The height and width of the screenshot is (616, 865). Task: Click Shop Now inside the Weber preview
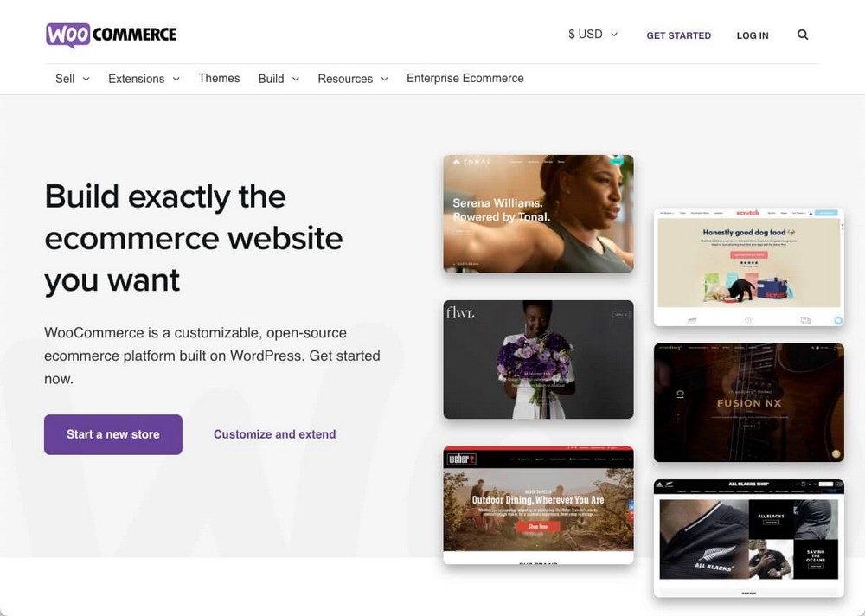[538, 525]
